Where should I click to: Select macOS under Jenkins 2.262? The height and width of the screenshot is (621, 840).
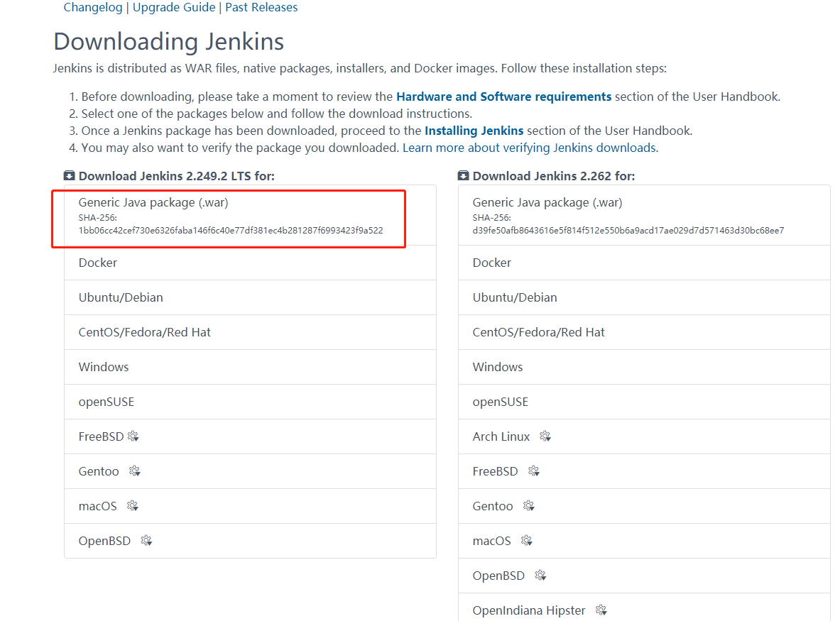click(x=645, y=542)
